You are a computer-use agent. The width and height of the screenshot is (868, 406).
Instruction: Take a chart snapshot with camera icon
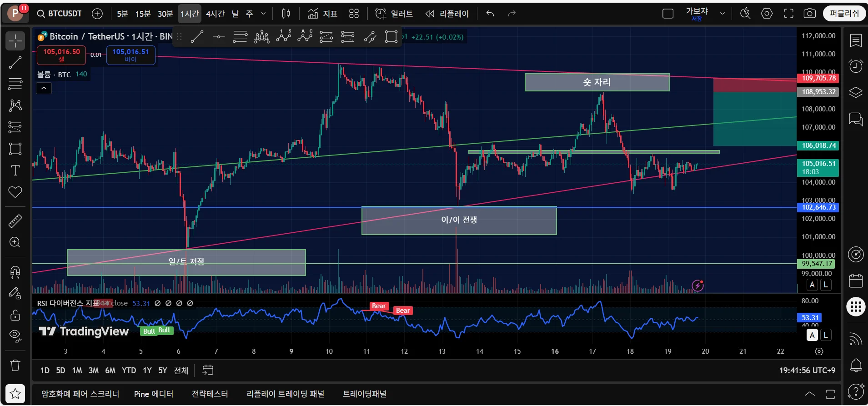[809, 14]
